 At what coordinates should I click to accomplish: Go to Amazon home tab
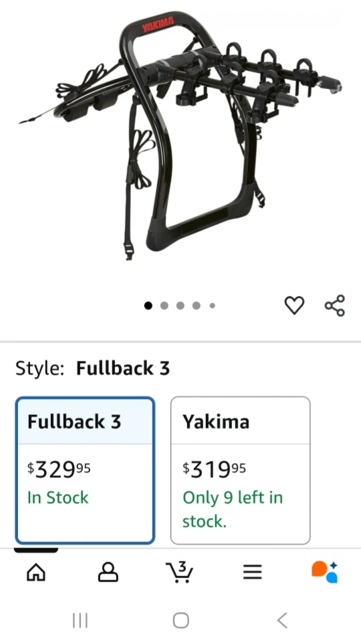click(x=36, y=572)
